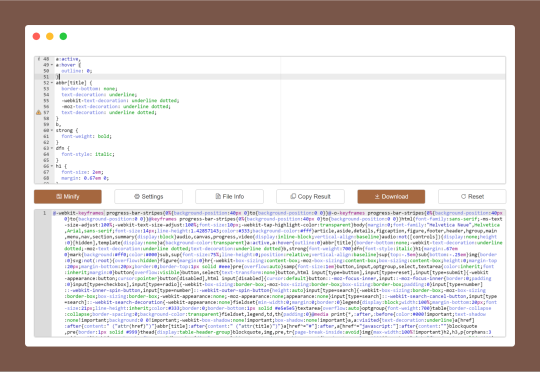
Task: Copy the result with Copy Result
Action: click(x=310, y=197)
